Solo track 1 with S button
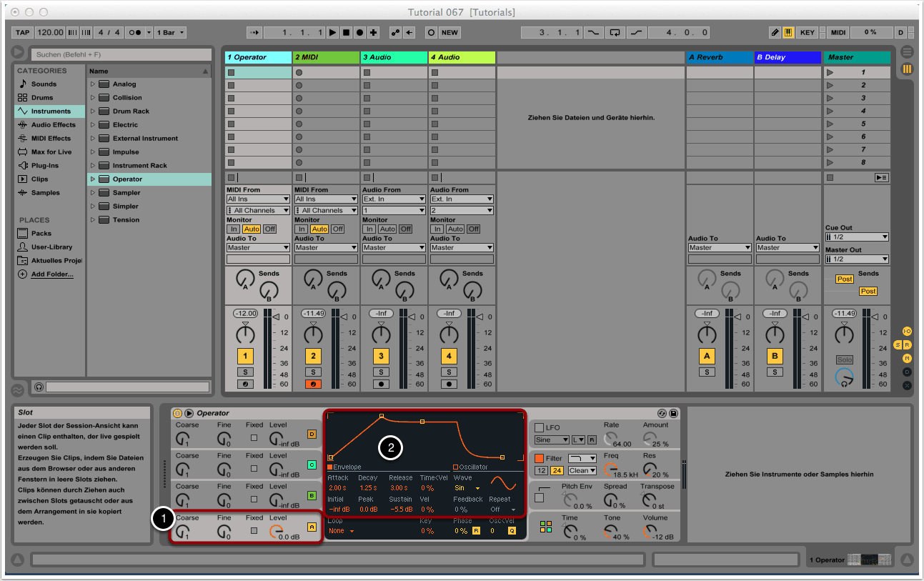Image resolution: width=924 pixels, height=581 pixels. (245, 372)
